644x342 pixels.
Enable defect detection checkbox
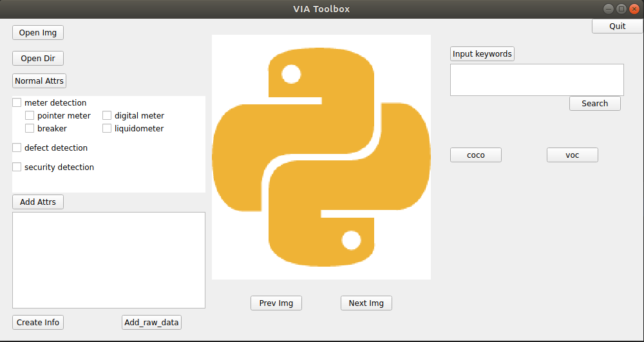pyautogui.click(x=17, y=148)
